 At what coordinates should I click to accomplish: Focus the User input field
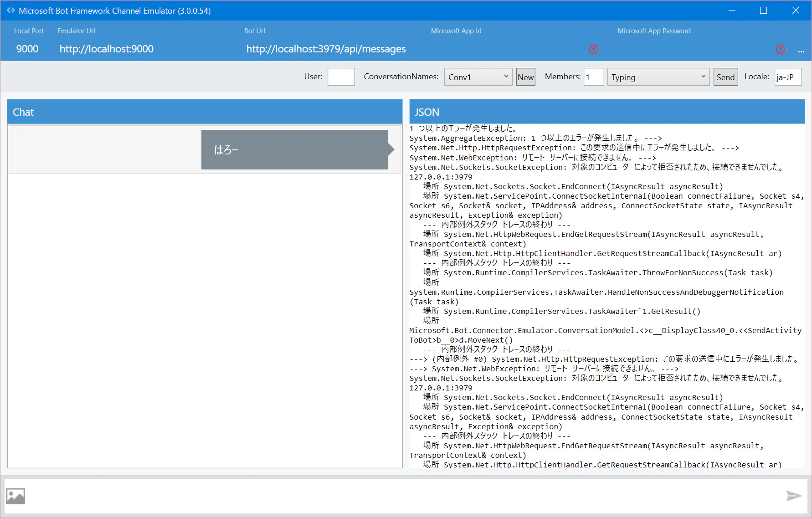click(x=341, y=77)
